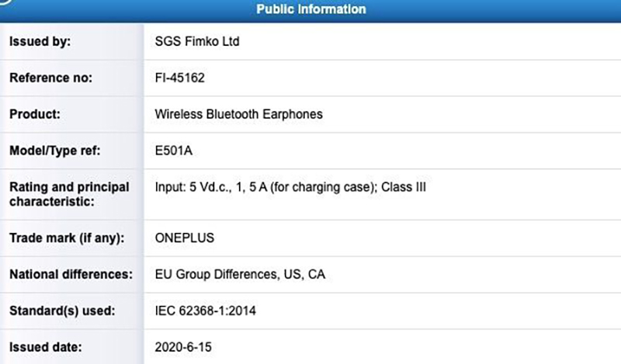Click the ONEPLUS trademark value
This screenshot has width=621, height=364.
184,238
